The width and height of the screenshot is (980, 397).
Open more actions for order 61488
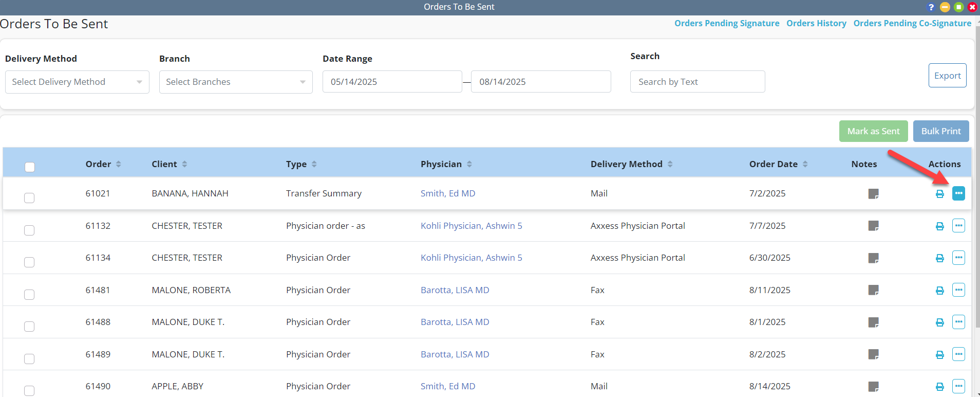[958, 322]
